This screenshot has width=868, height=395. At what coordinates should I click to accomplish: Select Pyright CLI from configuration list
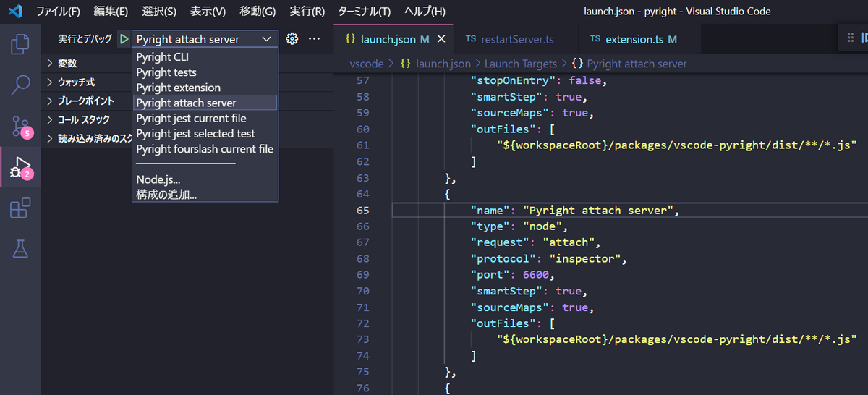[x=205, y=56]
